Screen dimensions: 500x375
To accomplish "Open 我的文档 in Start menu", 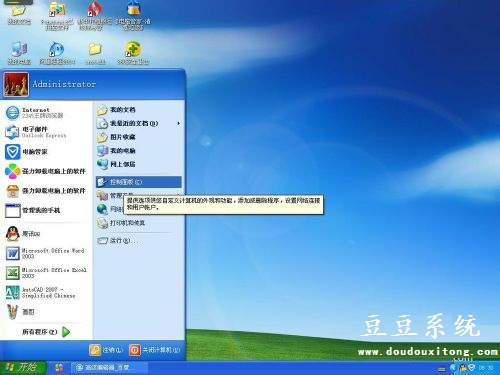I will tap(139, 110).
